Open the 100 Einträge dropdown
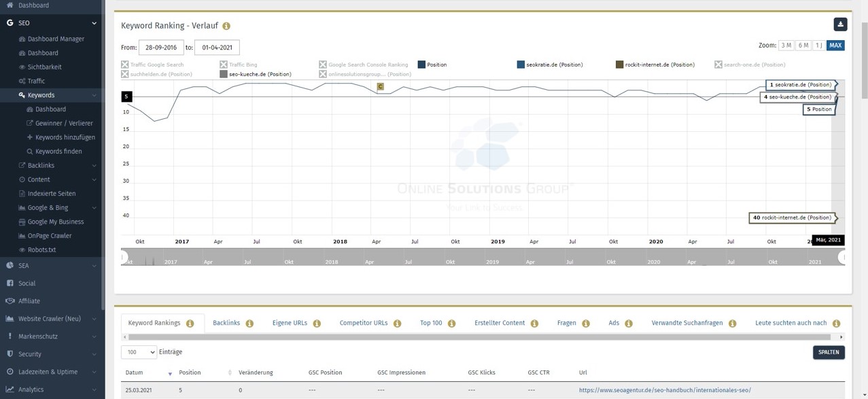 pos(139,352)
